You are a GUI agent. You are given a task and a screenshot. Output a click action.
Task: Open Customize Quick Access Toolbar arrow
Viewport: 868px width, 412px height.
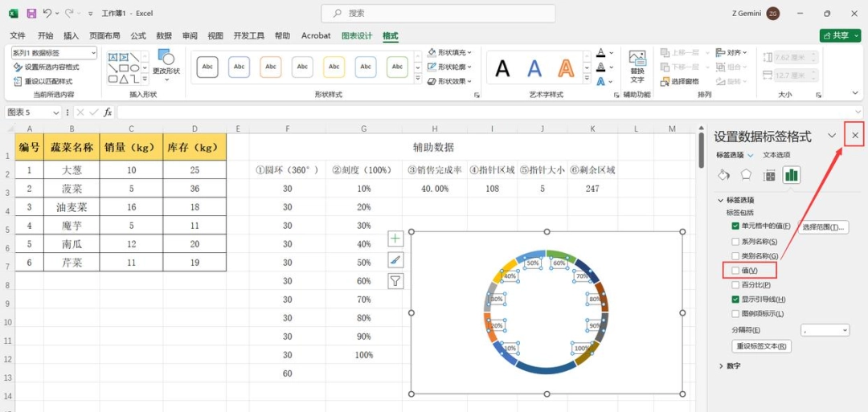pos(90,14)
